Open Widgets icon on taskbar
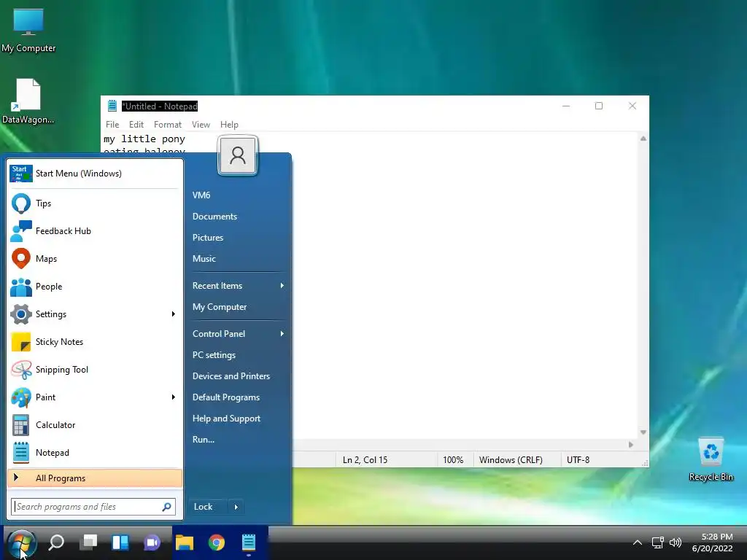The width and height of the screenshot is (747, 560). (120, 542)
